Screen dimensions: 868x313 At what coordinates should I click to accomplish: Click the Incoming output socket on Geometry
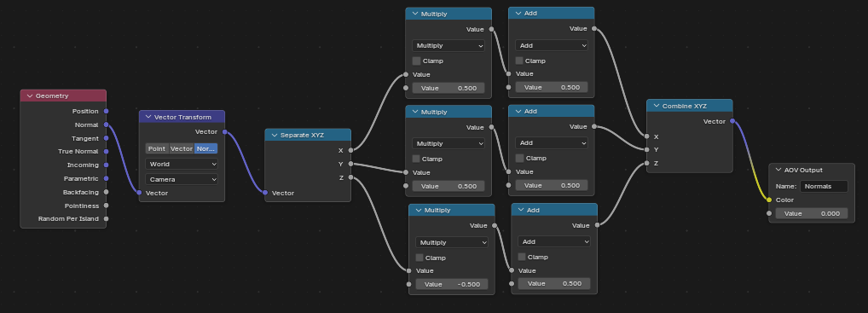pos(106,165)
